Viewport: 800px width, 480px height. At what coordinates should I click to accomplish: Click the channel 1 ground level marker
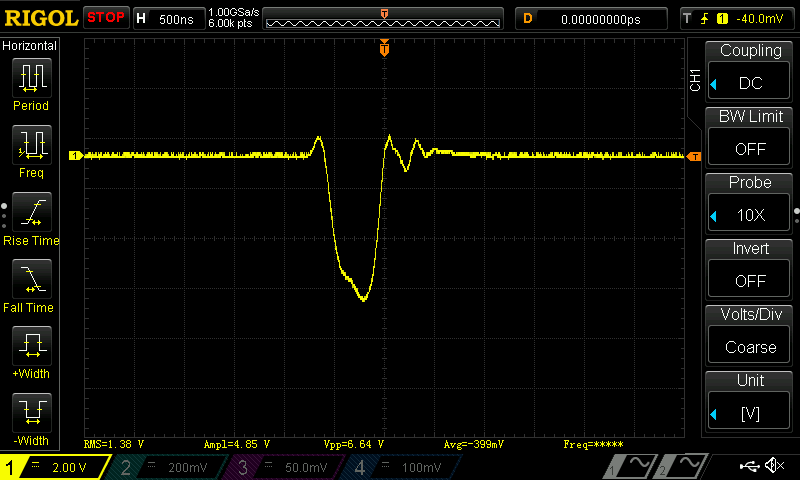pyautogui.click(x=76, y=156)
